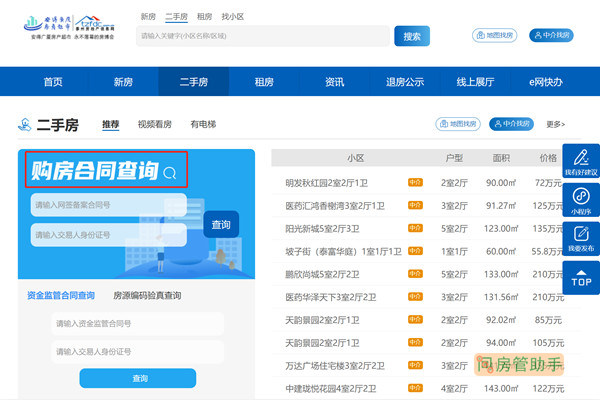The height and width of the screenshot is (400, 600).
Task: Open the 更多> link
Action: (x=556, y=124)
